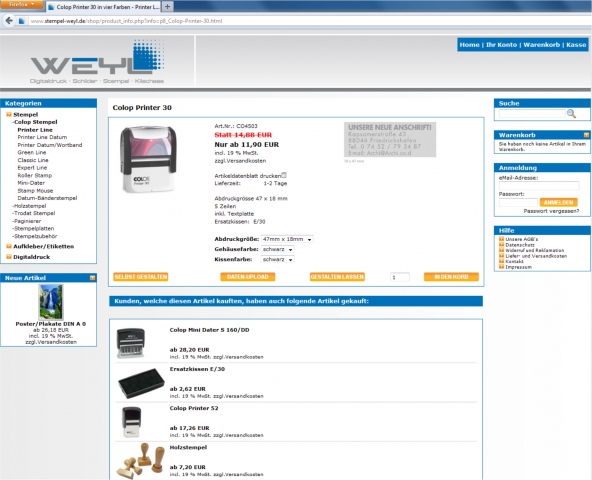
Task: Click the Aufkleber/Etiketten folder icon
Action: tap(9, 246)
